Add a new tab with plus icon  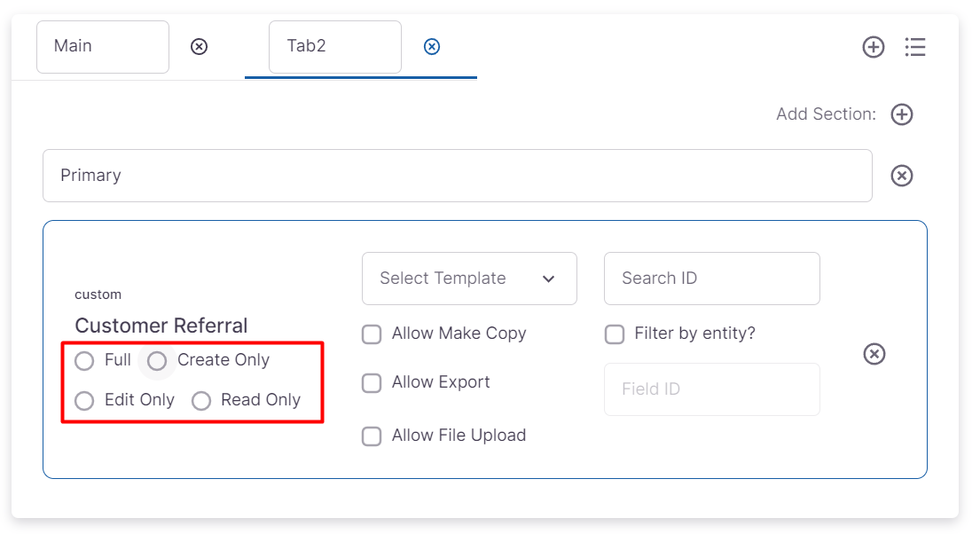[874, 47]
